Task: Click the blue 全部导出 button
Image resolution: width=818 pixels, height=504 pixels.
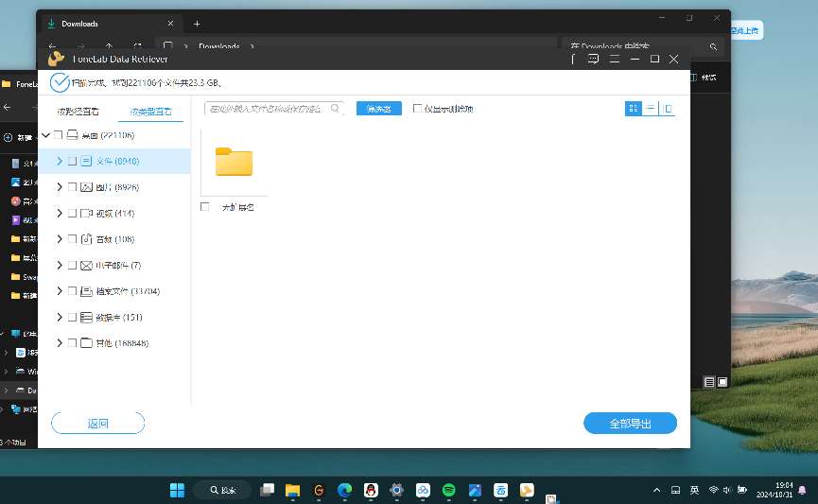Action: click(x=630, y=423)
